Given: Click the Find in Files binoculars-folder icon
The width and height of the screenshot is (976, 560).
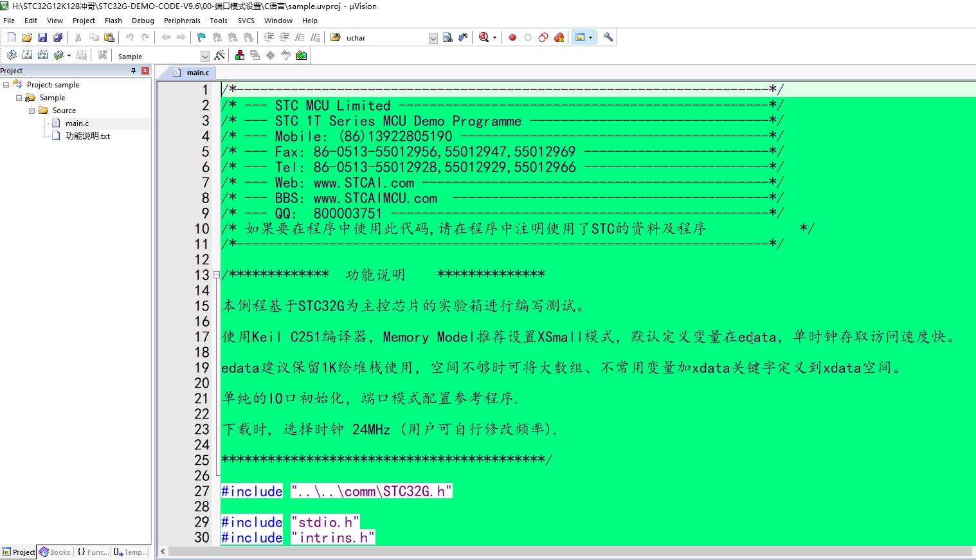Looking at the screenshot, I should point(335,37).
